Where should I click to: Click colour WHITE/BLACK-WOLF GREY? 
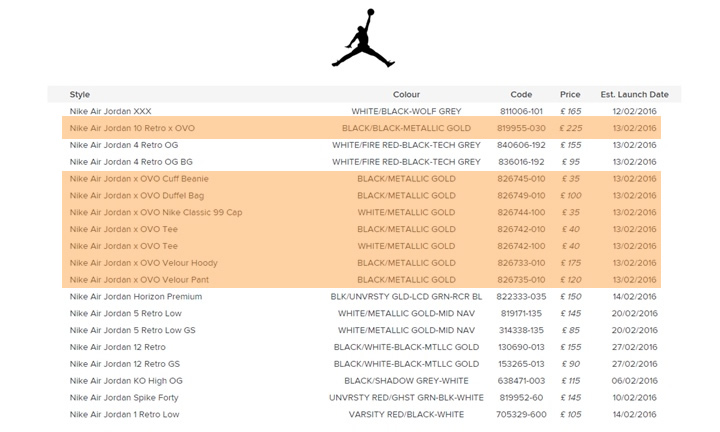tap(406, 111)
